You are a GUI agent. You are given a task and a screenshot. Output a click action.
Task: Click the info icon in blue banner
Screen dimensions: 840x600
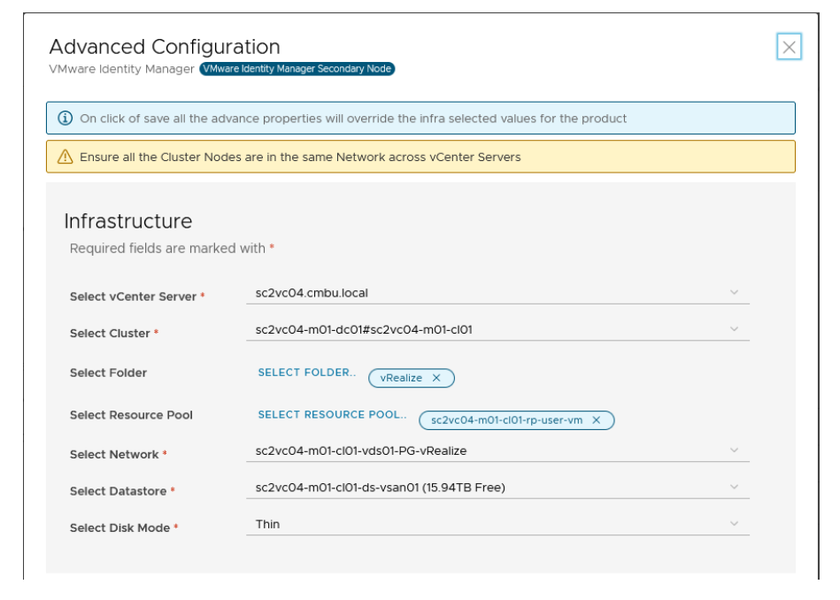click(x=66, y=118)
